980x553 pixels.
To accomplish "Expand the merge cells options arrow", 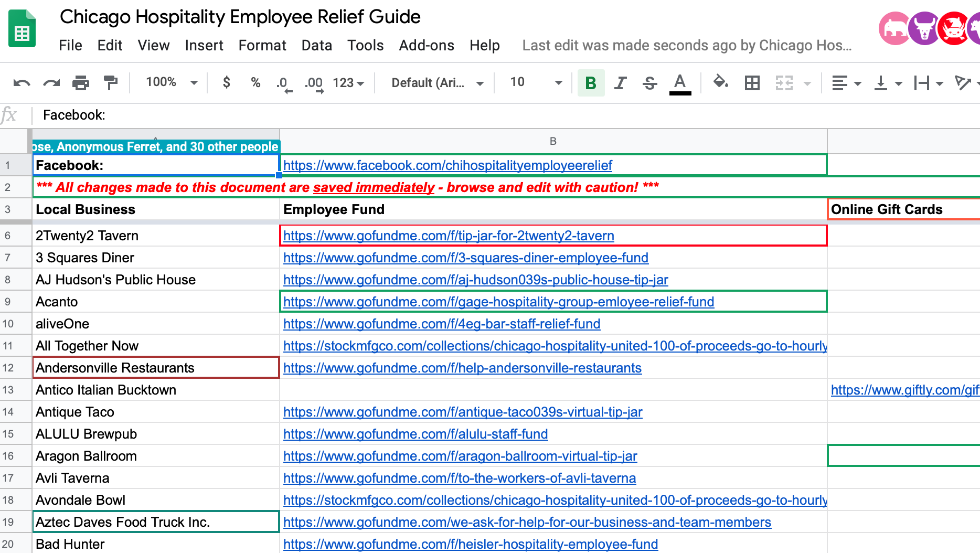I will [x=807, y=83].
